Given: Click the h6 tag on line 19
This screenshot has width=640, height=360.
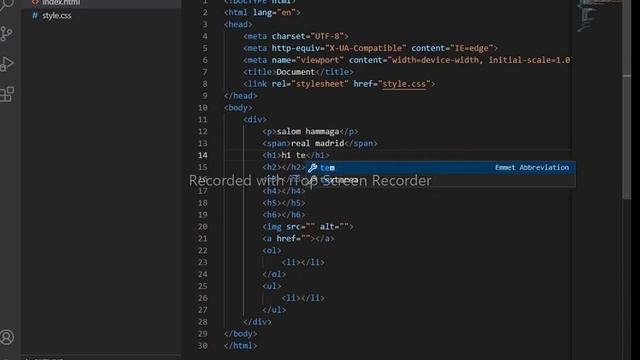Looking at the screenshot, I should point(284,215).
